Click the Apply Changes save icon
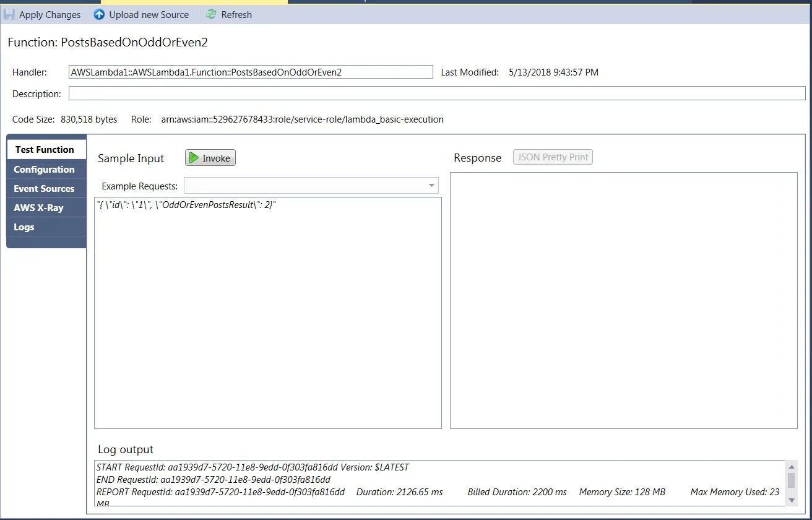The image size is (812, 520). click(x=9, y=14)
